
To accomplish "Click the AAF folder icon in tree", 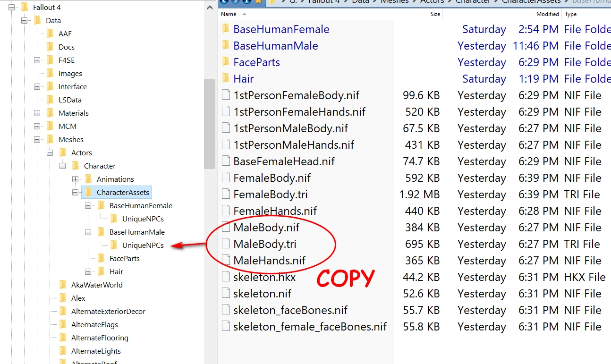I will tap(51, 34).
